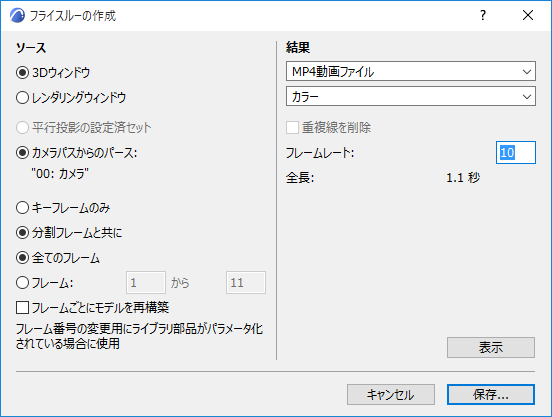Open the カラー mode dropdown
The width and height of the screenshot is (552, 417).
coord(411,96)
